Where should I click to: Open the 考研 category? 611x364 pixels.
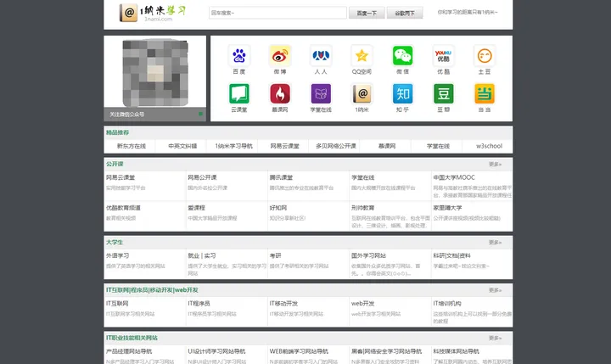coord(275,256)
